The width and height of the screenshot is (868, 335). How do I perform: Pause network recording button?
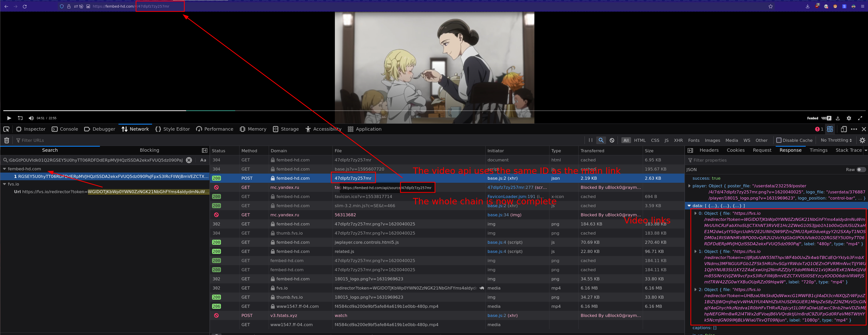point(590,140)
